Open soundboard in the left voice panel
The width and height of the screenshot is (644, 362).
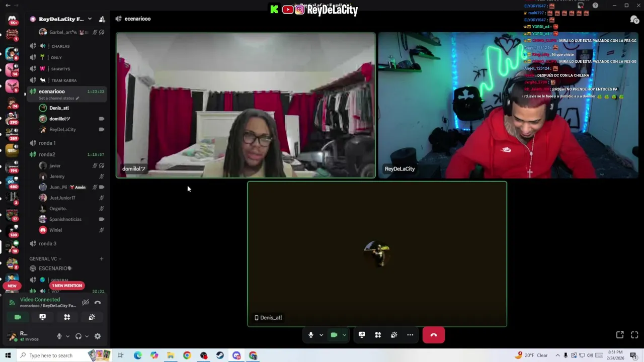click(x=92, y=317)
